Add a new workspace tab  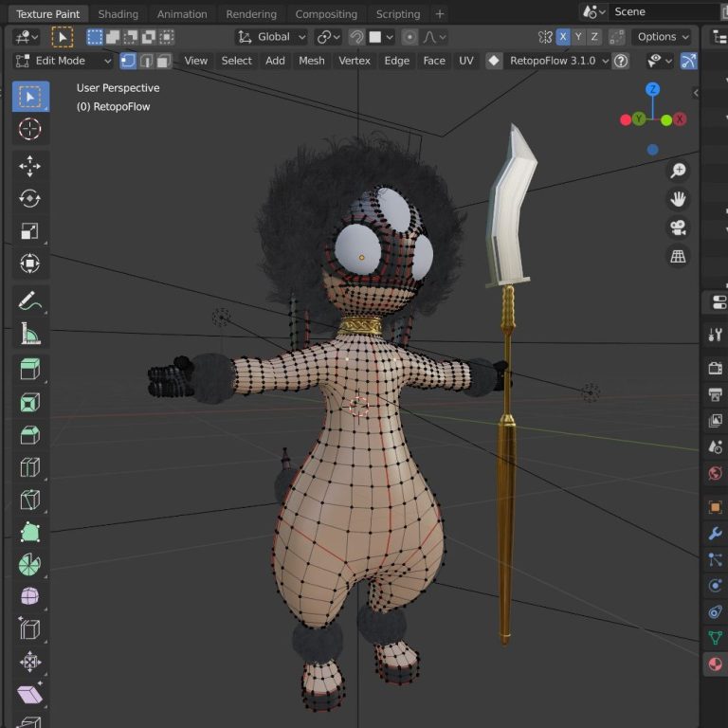440,14
